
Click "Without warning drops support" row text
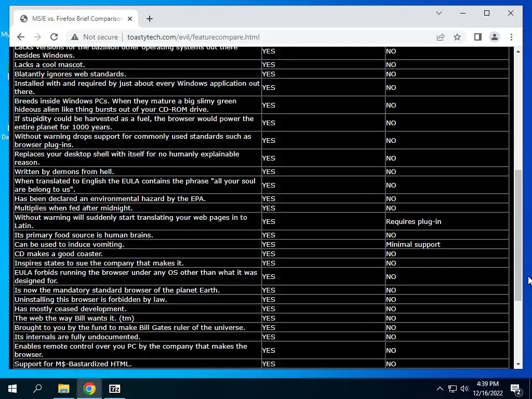[x=133, y=140]
